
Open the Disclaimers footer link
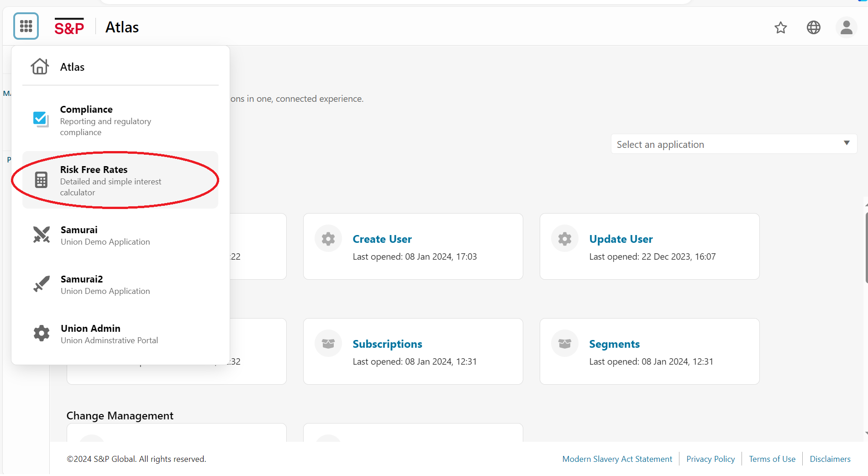830,459
